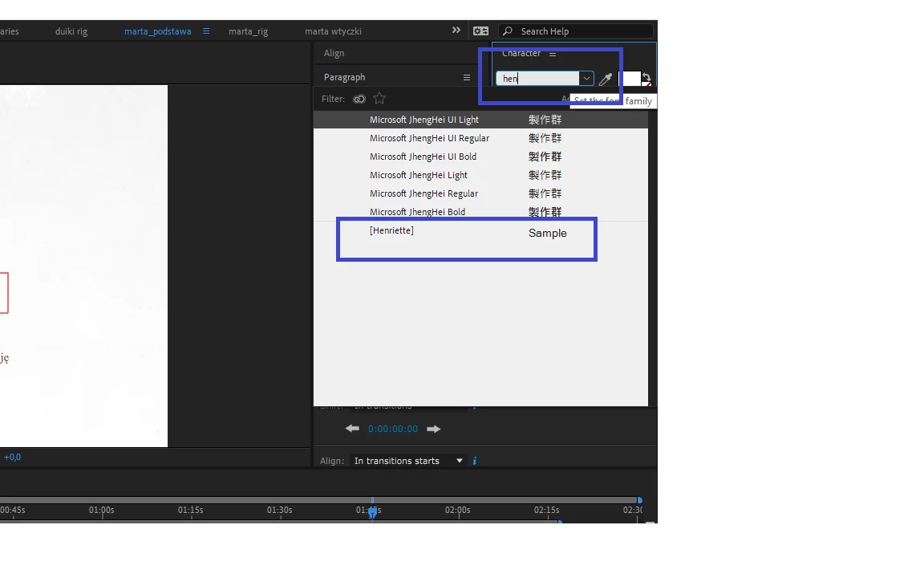Click the 0:00:00:00 timecode value
Viewport: 924px width, 578px height.
(x=392, y=429)
